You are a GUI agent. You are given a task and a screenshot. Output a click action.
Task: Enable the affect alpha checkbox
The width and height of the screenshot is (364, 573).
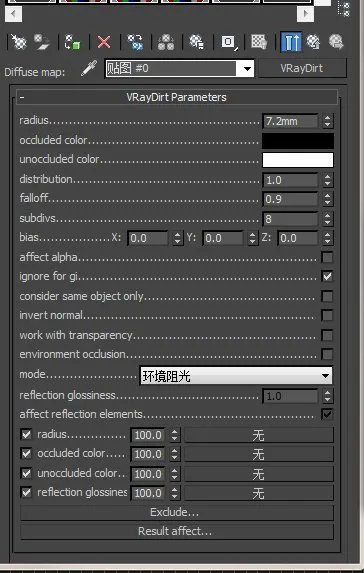pyautogui.click(x=327, y=257)
